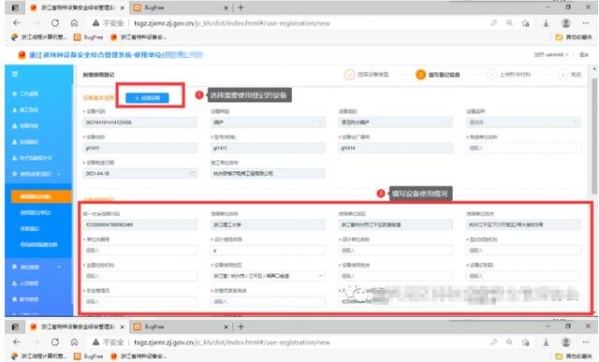Click the step three circle in progress steps

492,74
